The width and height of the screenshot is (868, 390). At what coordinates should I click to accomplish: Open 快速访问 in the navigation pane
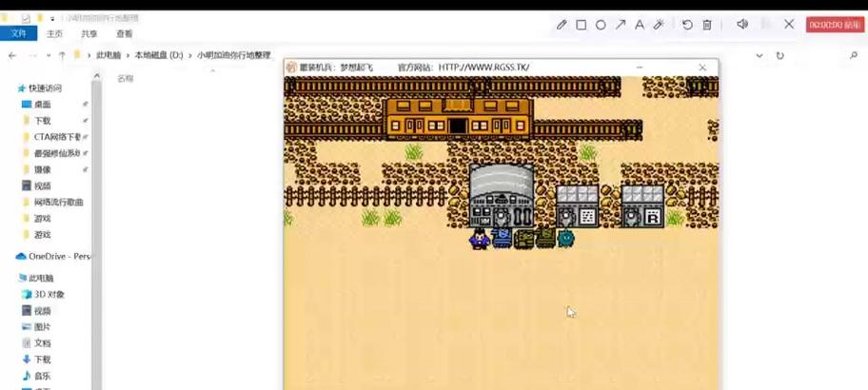coord(45,88)
